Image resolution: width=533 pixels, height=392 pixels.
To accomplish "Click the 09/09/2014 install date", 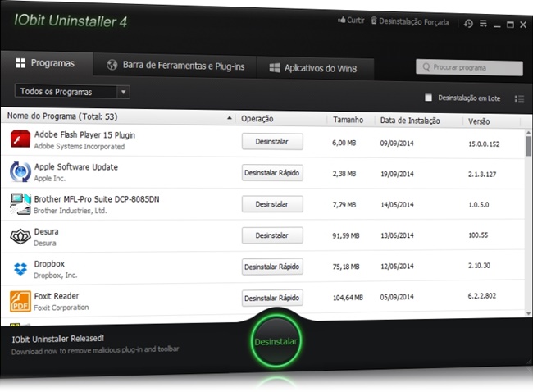I will click(397, 144).
